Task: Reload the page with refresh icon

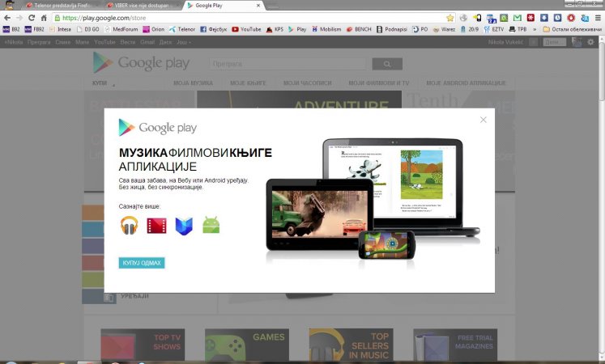Action: click(x=32, y=18)
